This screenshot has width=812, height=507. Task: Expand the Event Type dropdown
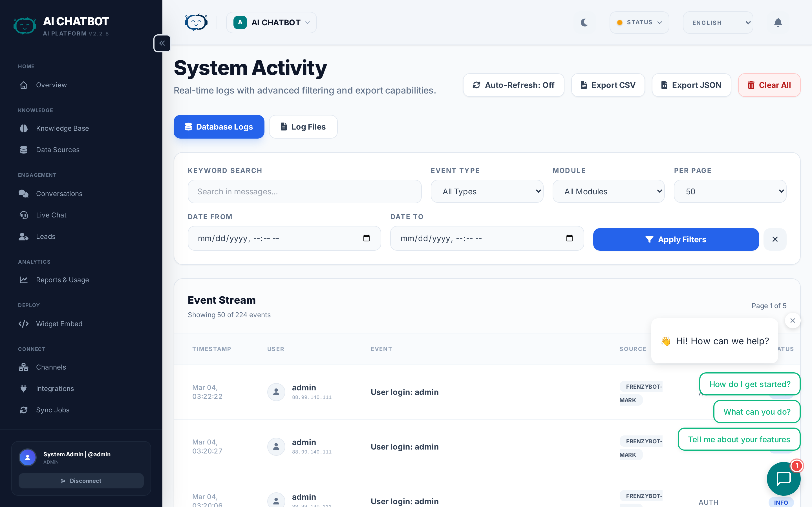click(x=487, y=192)
